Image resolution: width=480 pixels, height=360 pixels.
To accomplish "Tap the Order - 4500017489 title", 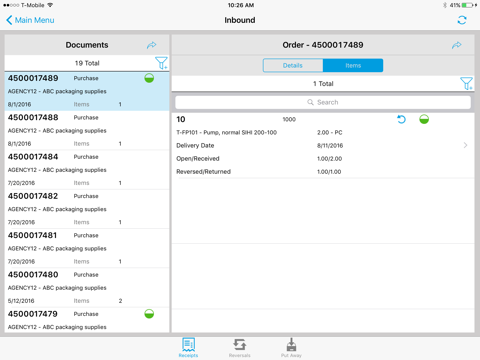I will pos(323,45).
